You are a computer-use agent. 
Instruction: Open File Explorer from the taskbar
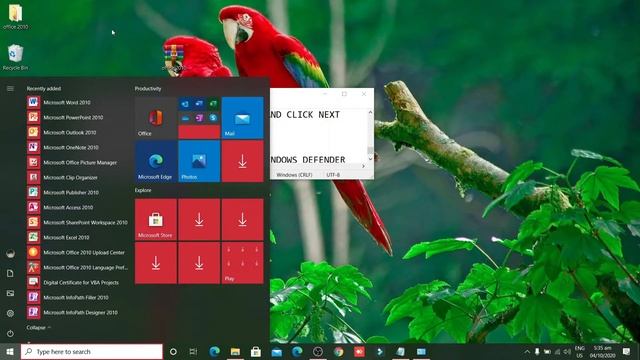pyautogui.click(x=235, y=351)
